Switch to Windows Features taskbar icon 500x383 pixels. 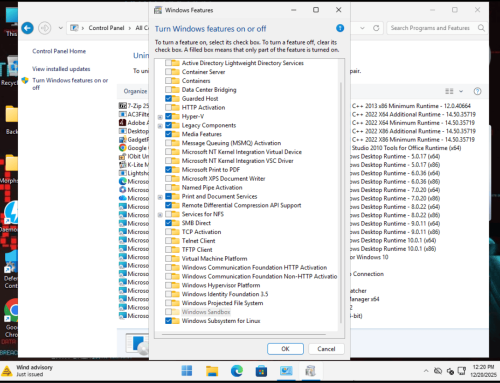pos(310,371)
